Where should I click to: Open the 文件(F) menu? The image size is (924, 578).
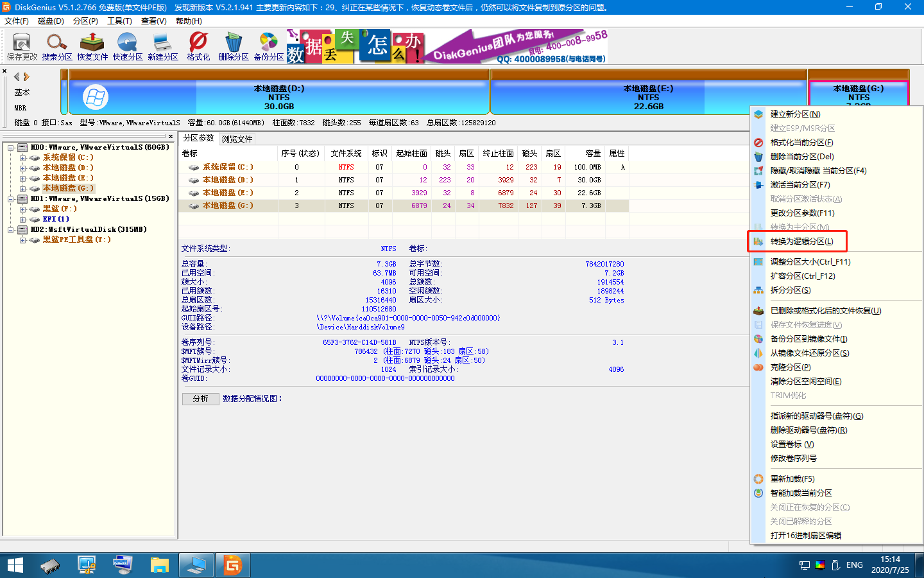pos(17,21)
